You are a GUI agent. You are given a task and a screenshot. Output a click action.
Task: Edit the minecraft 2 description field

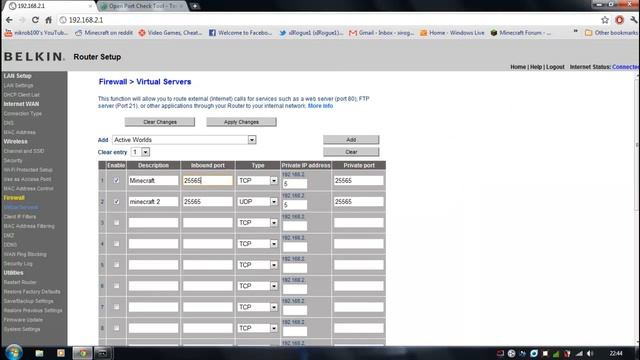(153, 202)
